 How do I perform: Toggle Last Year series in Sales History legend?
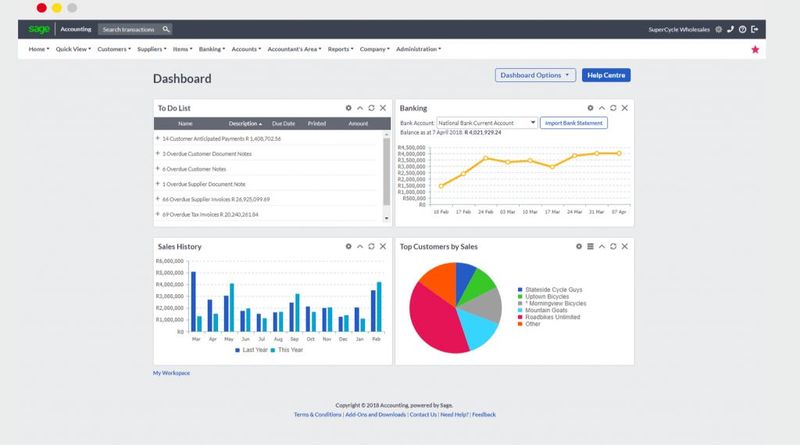tap(254, 351)
